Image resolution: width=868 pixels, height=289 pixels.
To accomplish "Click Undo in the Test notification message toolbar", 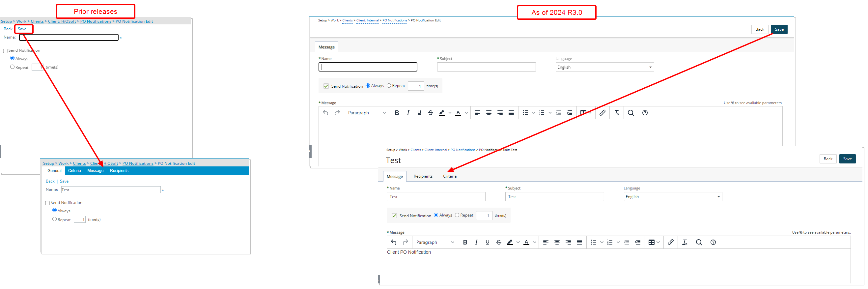I will [x=394, y=242].
